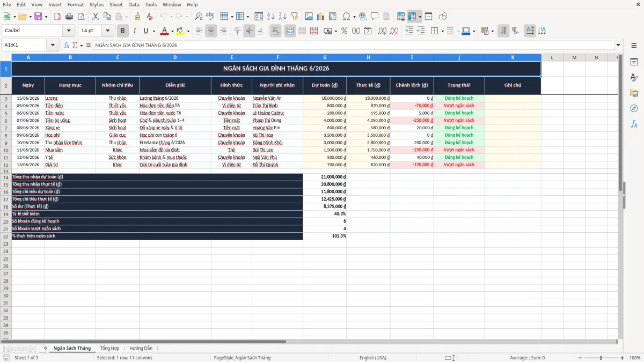
Task: Toggle the AutoFilter funnel icon
Action: (x=295, y=17)
